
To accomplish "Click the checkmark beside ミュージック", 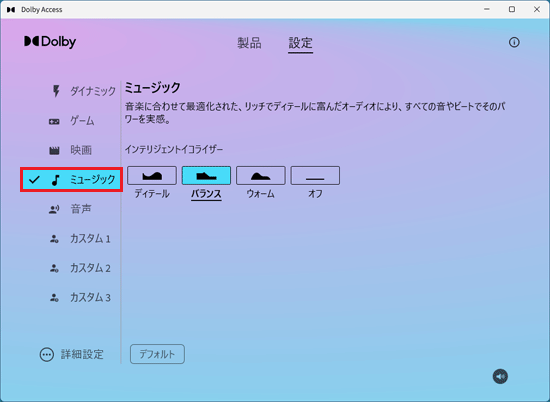I will pos(34,180).
